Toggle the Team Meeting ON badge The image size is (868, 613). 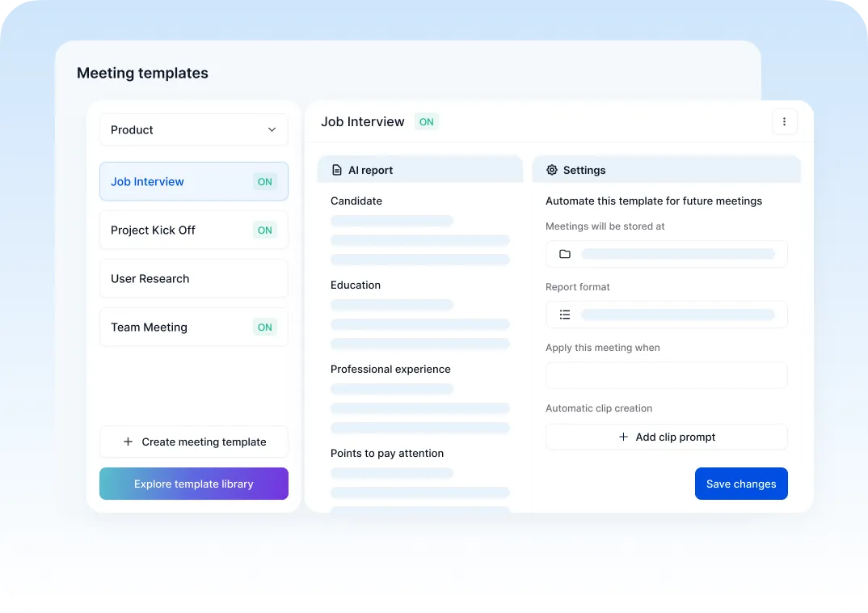pyautogui.click(x=264, y=328)
